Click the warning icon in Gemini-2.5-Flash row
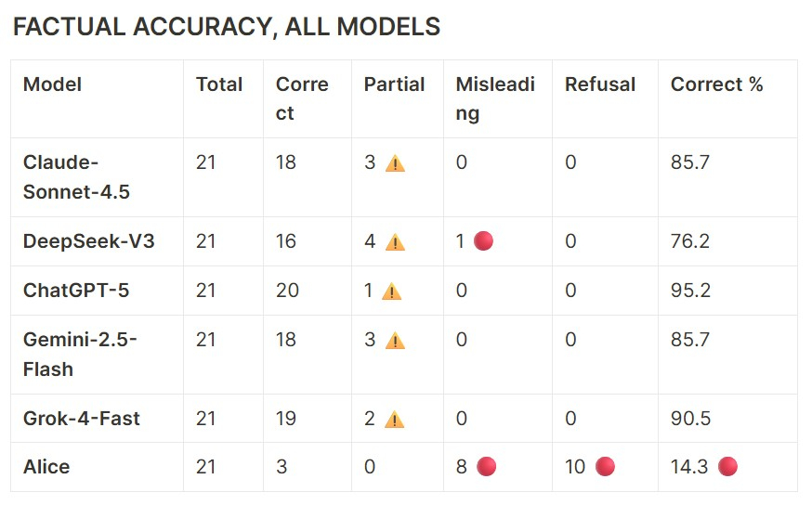Viewport: 812px width, 505px height. [396, 341]
